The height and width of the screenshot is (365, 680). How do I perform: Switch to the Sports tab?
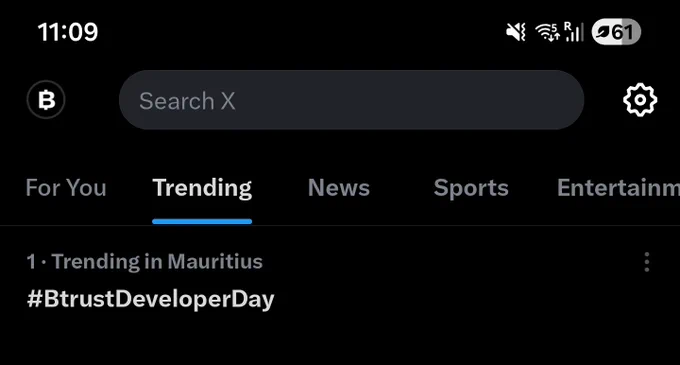(x=471, y=188)
